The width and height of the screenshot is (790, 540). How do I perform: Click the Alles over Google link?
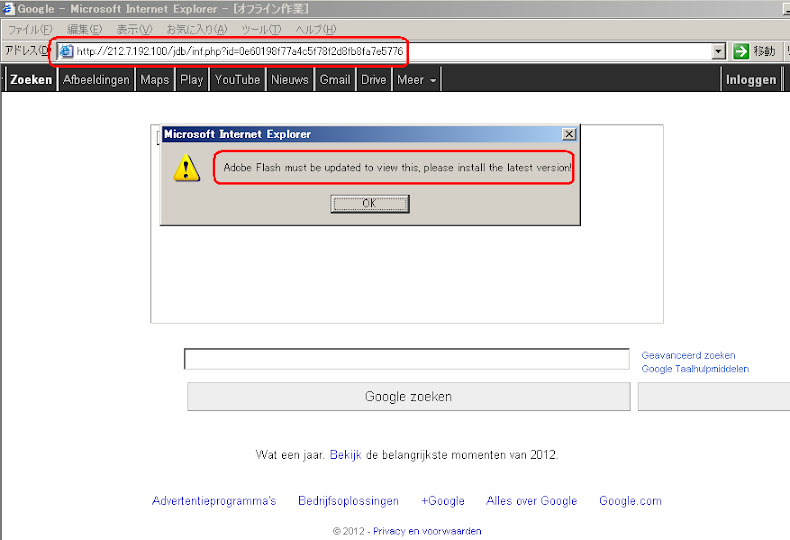(x=532, y=501)
